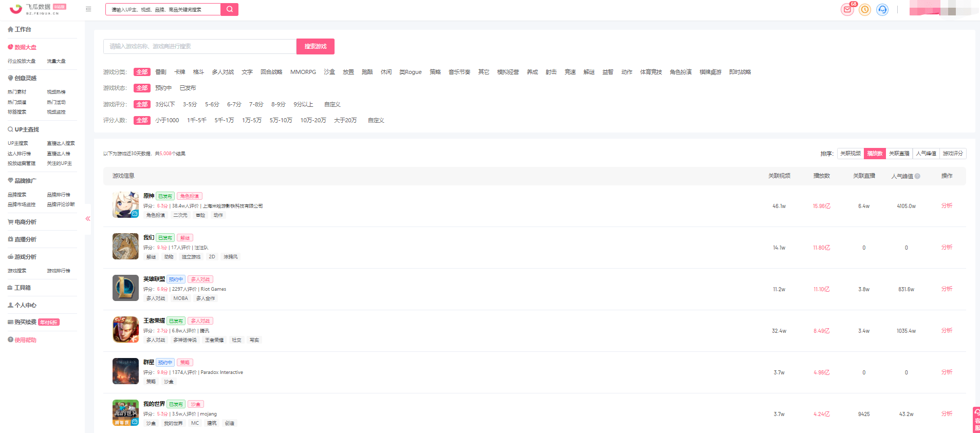980x433 pixels.
Task: Go to 游戏搜索 in sidebar
Action: click(17, 271)
